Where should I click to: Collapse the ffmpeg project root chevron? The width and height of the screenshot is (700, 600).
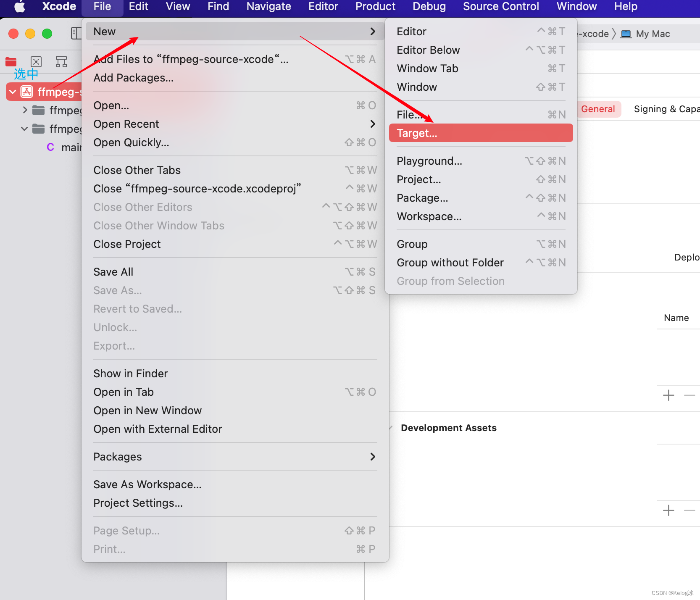(13, 92)
